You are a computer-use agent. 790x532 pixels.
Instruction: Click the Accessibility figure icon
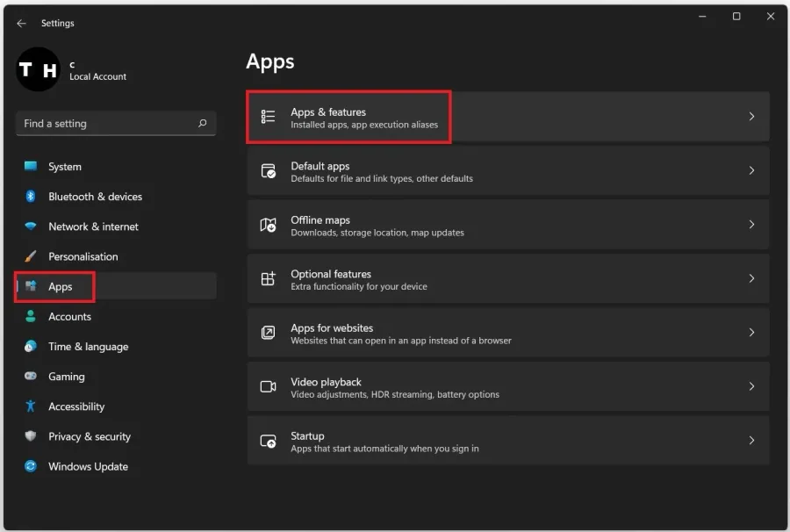pos(31,406)
